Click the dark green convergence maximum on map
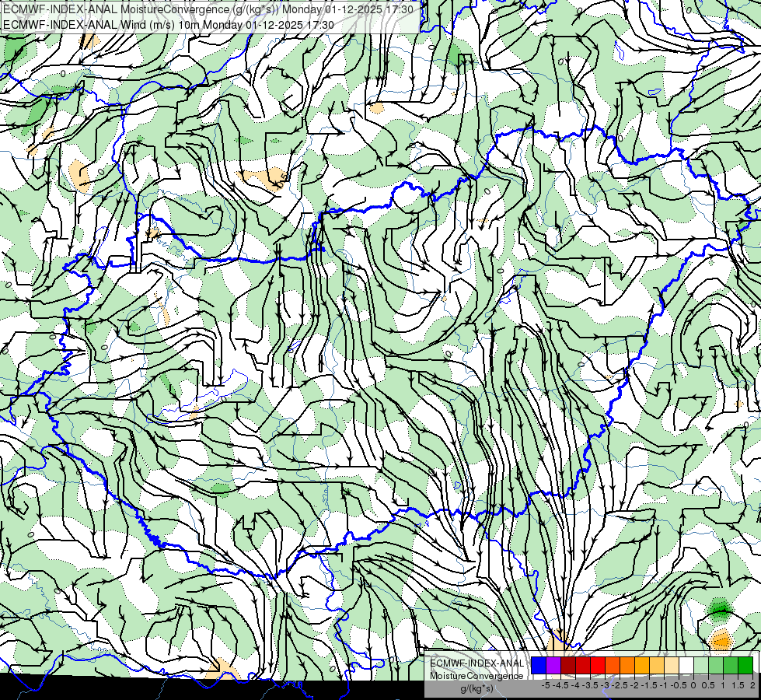The width and height of the screenshot is (761, 700). 721,610
